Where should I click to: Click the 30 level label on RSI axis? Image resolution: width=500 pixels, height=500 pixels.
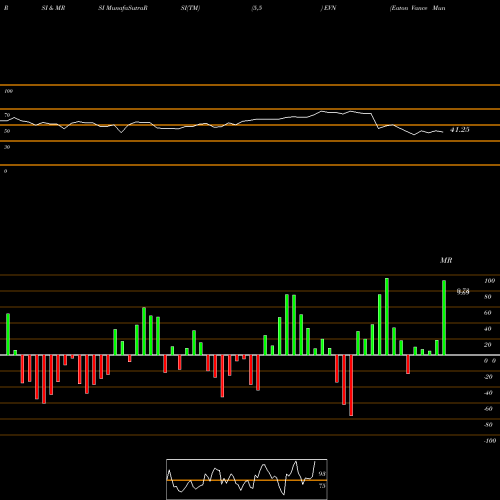(x=7, y=147)
